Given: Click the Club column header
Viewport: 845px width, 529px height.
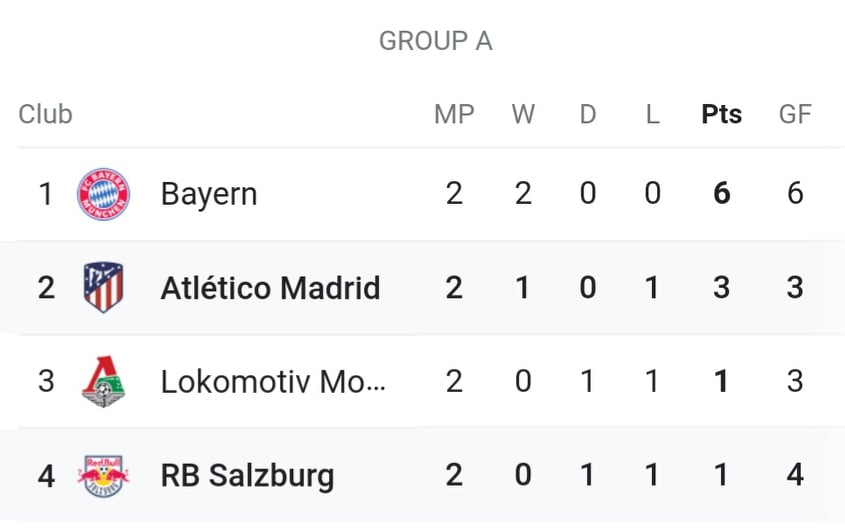Looking at the screenshot, I should click(45, 114).
